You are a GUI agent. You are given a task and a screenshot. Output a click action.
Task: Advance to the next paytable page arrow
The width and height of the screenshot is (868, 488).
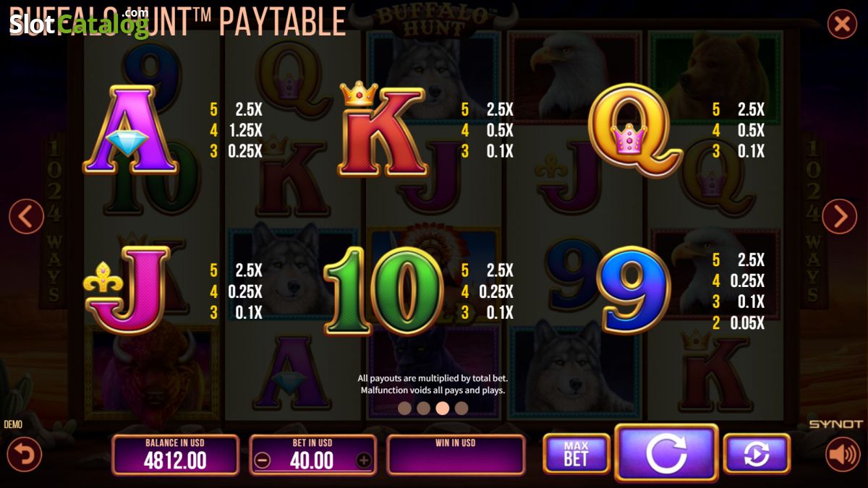(840, 216)
